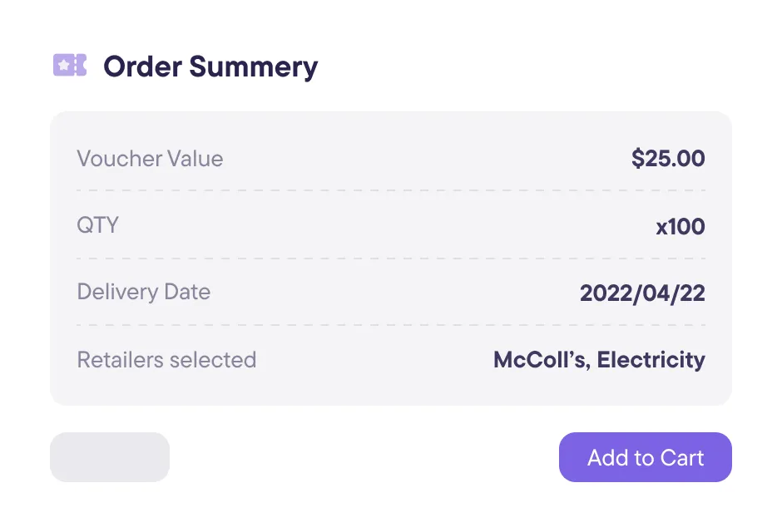Click the Retailers selected label
The height and width of the screenshot is (532, 782).
point(166,360)
